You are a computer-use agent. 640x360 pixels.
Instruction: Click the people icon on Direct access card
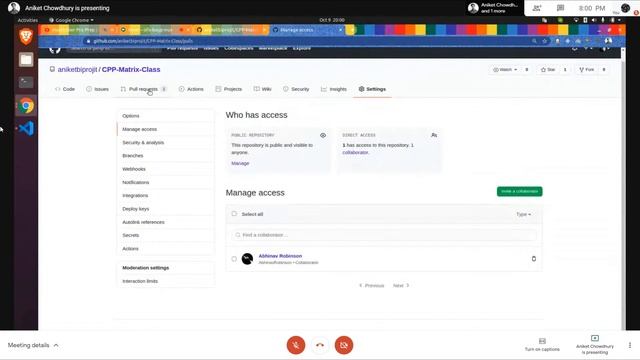coord(434,135)
